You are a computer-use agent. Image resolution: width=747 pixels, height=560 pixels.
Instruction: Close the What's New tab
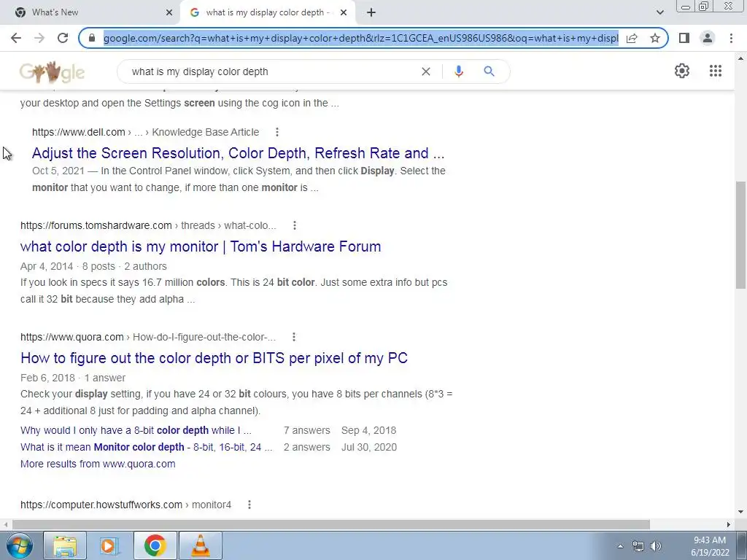(x=169, y=12)
